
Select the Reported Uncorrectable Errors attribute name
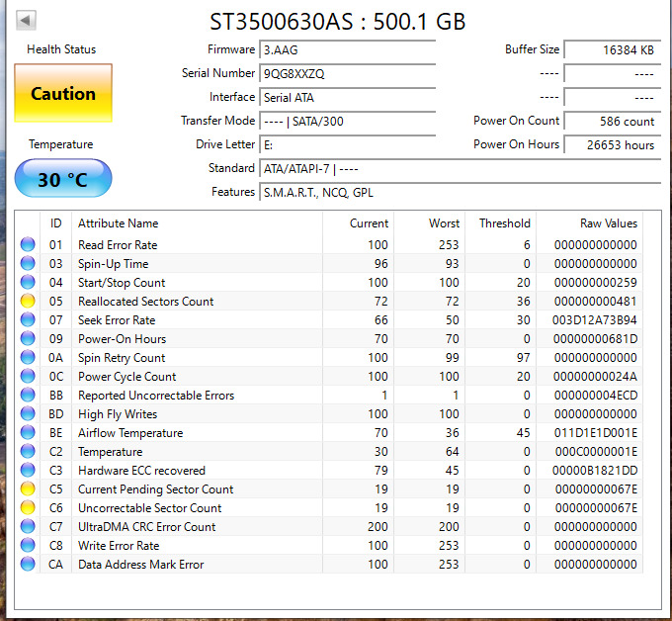(156, 396)
